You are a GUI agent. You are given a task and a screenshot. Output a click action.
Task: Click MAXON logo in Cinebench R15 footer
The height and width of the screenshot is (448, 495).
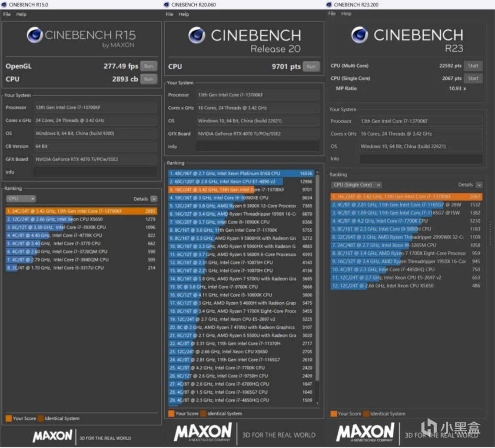point(53,436)
